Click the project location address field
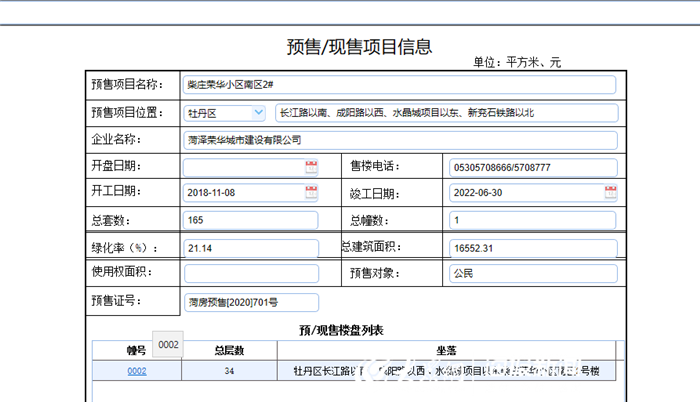 point(446,113)
